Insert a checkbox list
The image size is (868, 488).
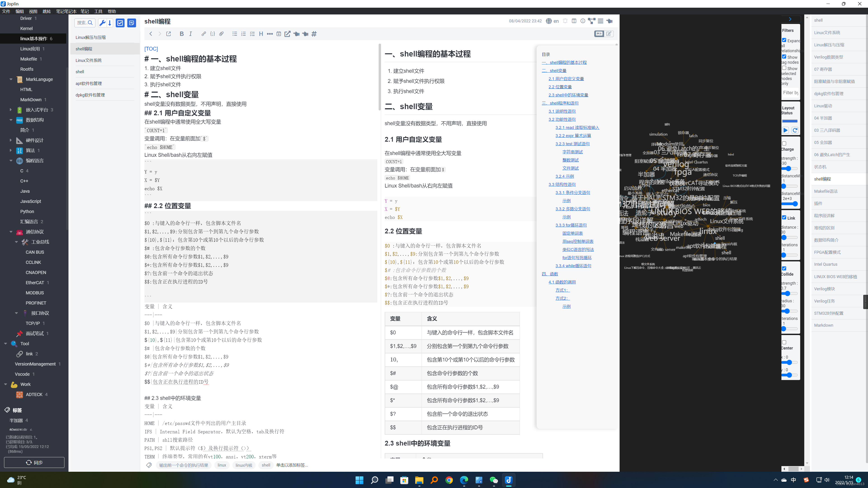(x=252, y=34)
